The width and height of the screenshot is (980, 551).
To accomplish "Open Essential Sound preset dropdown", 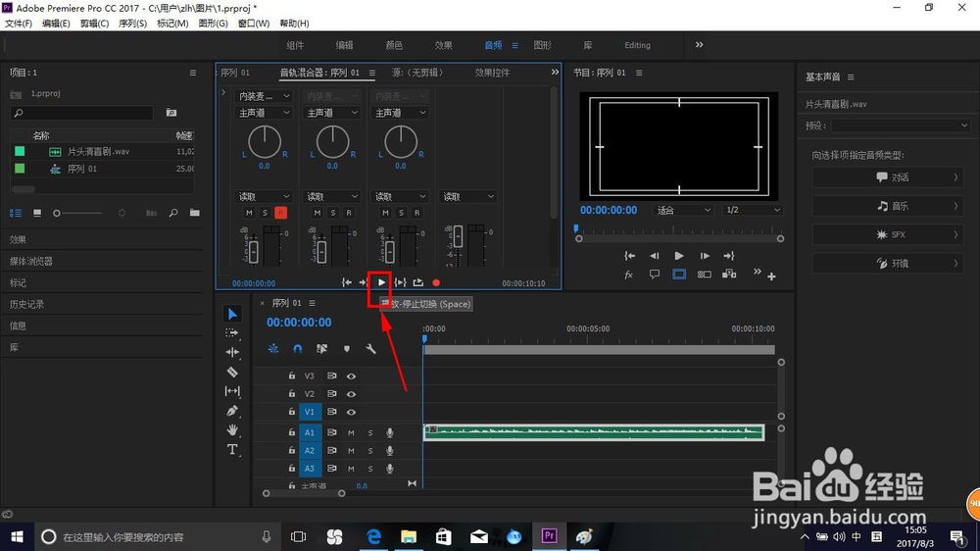I will tap(901, 125).
